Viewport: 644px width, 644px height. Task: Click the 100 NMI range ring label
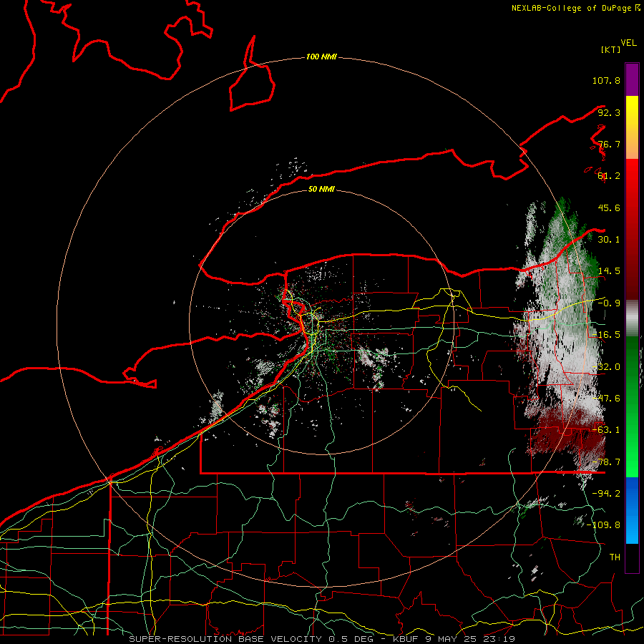[321, 57]
